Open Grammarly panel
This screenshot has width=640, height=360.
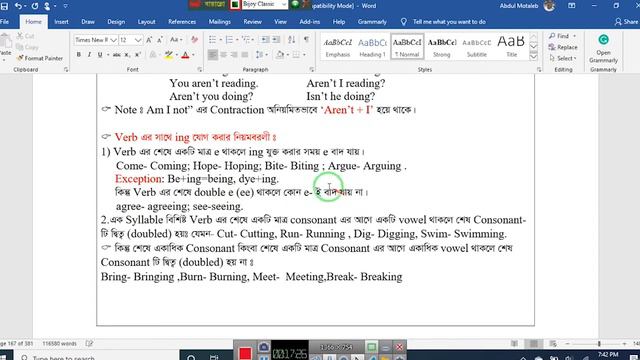pyautogui.click(x=603, y=49)
